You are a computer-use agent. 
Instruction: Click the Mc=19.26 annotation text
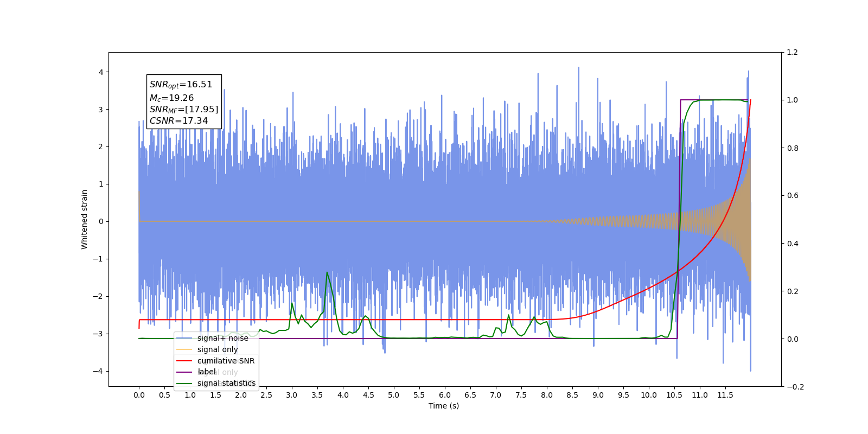(171, 98)
